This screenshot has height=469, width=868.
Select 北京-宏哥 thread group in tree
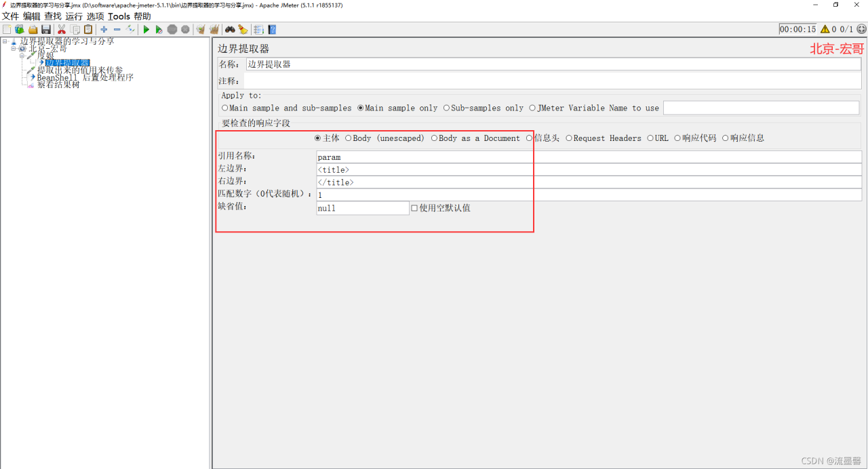pyautogui.click(x=47, y=49)
